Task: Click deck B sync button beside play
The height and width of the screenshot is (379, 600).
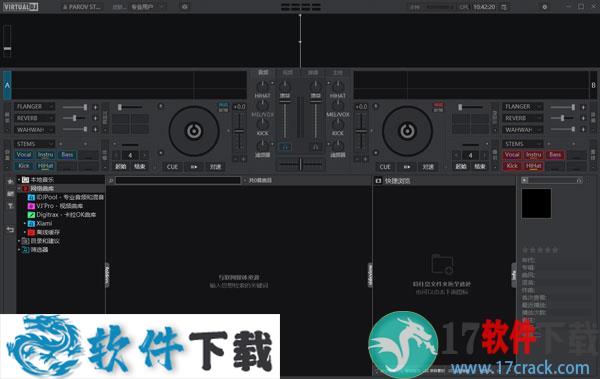Action: click(x=428, y=167)
